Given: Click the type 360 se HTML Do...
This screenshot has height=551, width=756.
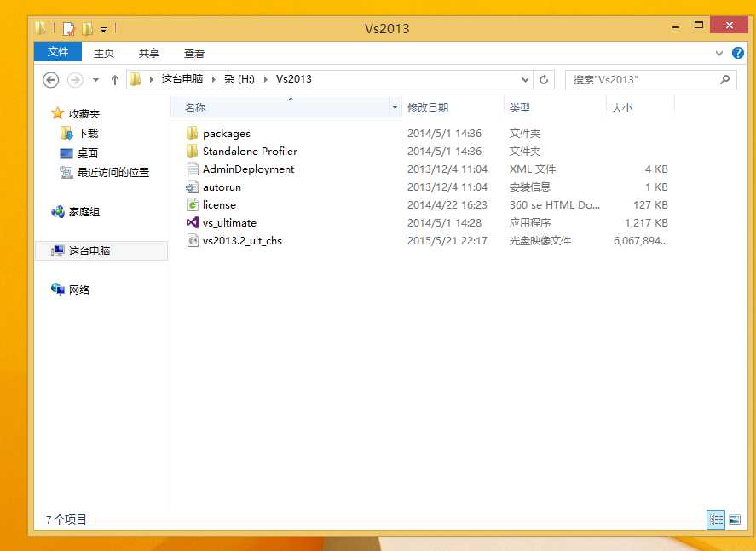Looking at the screenshot, I should [x=555, y=204].
